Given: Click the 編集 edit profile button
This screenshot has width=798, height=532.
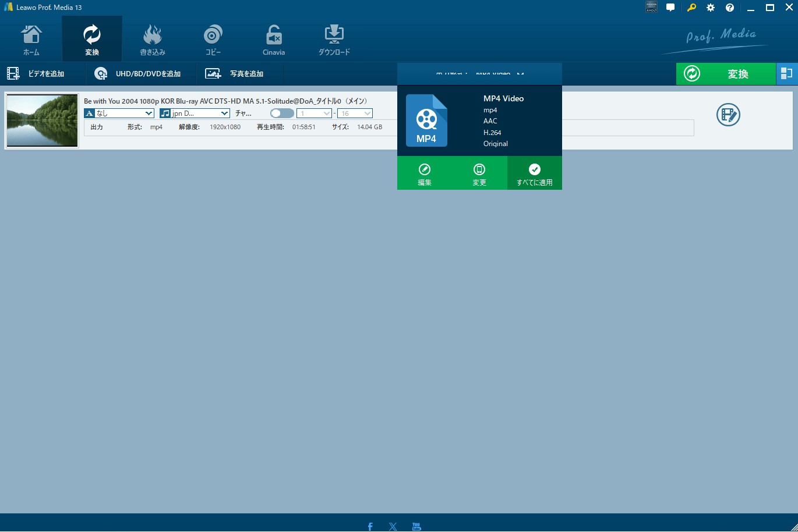Looking at the screenshot, I should (x=425, y=173).
